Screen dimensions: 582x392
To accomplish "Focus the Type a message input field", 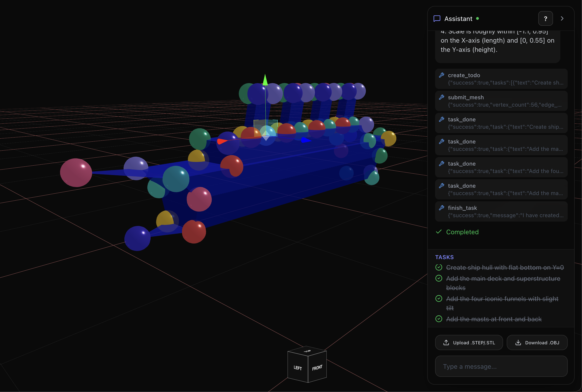I will click(501, 366).
